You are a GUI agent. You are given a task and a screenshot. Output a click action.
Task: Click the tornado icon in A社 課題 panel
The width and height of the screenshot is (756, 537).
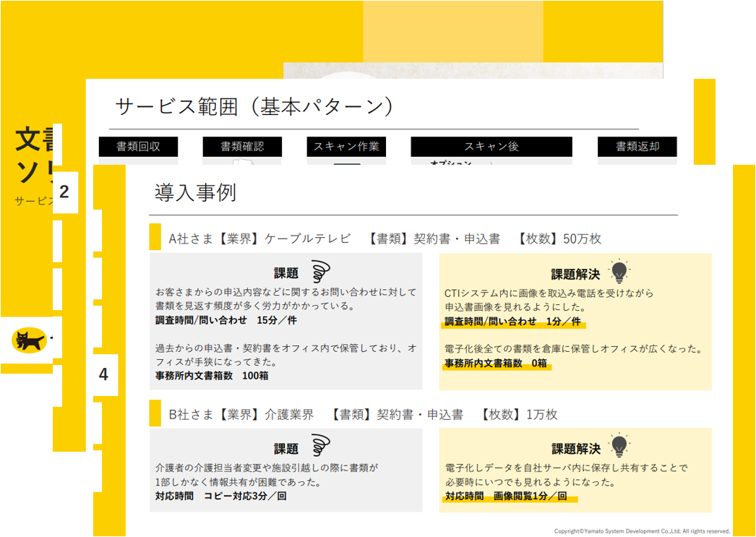(321, 272)
